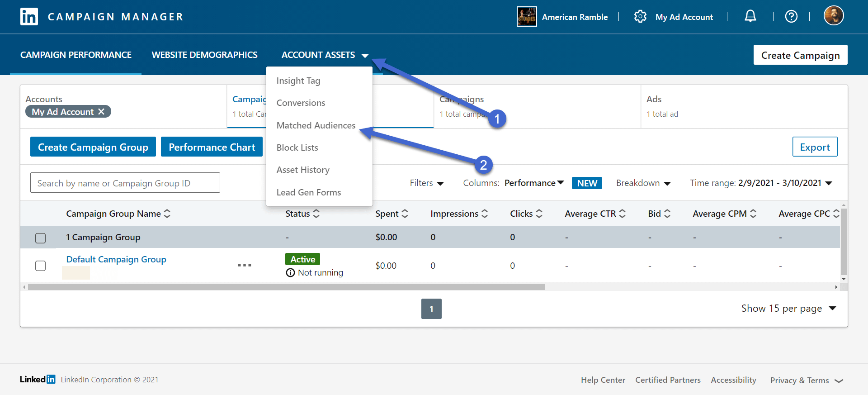Open the notifications bell
The width and height of the screenshot is (868, 395).
750,16
